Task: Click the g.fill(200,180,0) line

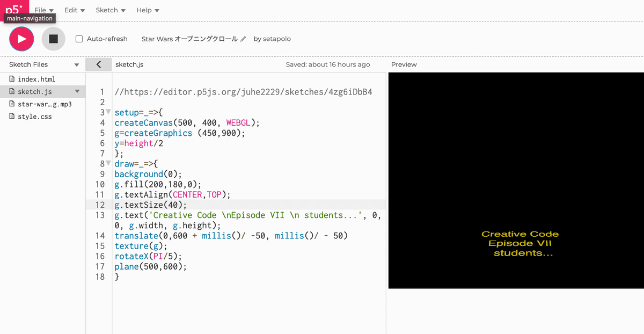Action: click(158, 184)
